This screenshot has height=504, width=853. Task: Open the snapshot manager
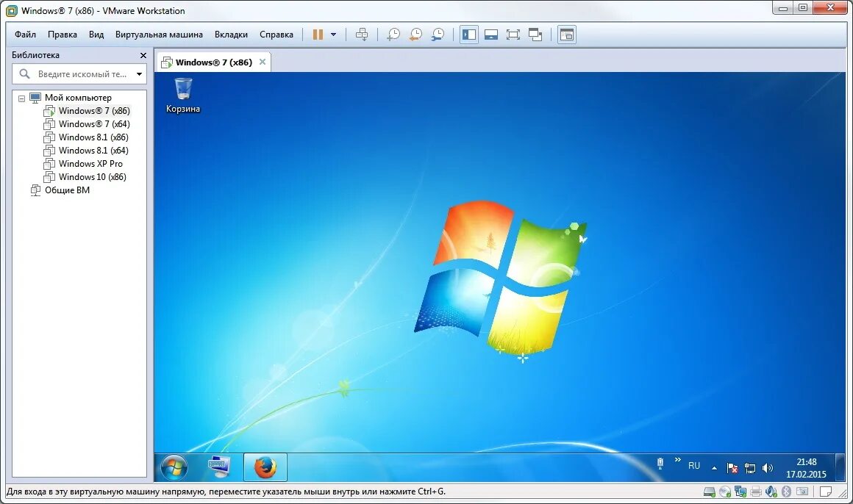pyautogui.click(x=438, y=35)
